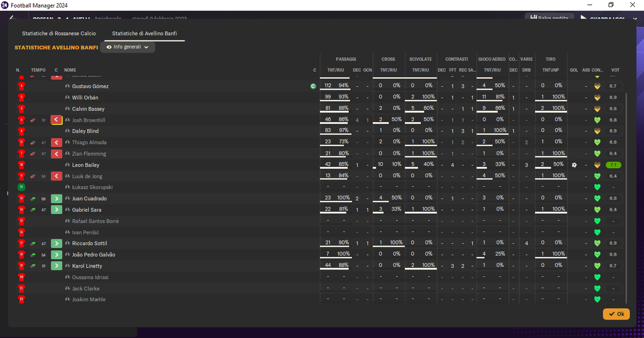Open player Leon Bailey's name link
Viewport: 644px width, 338px height.
point(86,165)
